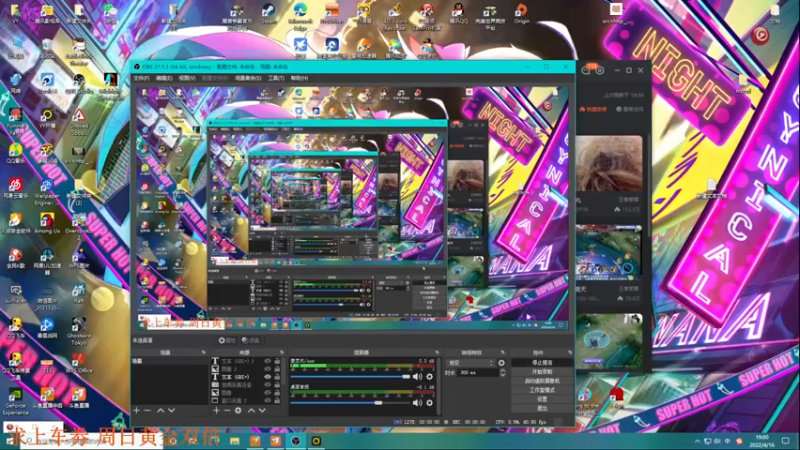Click OBS icon in the taskbar
800x450 pixels.
296,441
